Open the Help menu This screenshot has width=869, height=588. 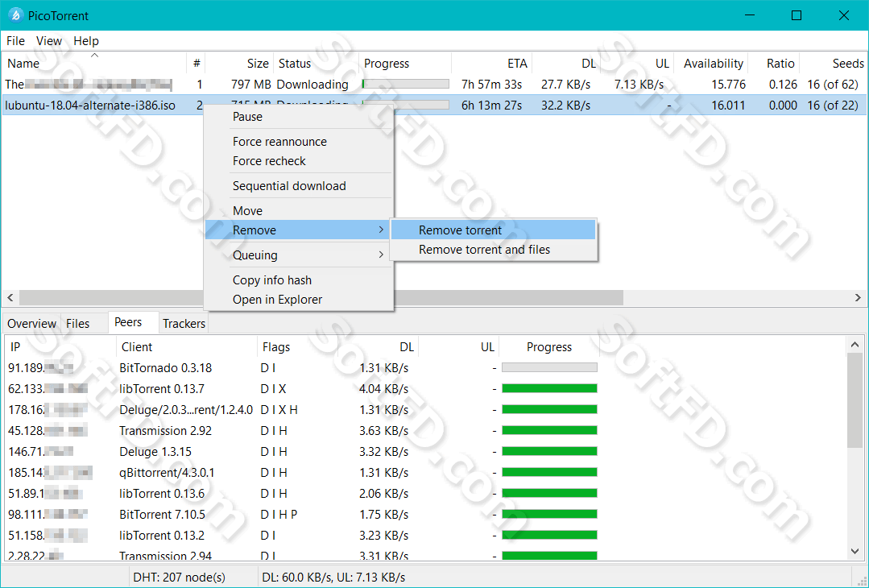(x=86, y=41)
